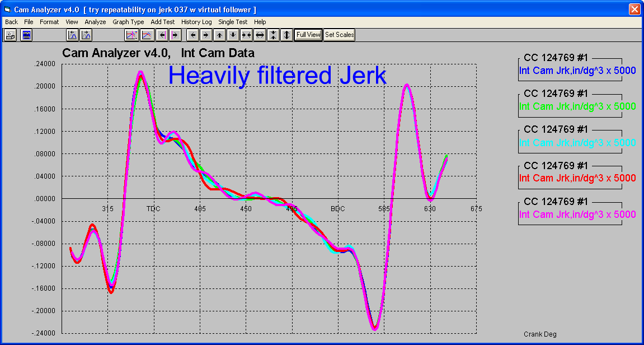Click the plain graph lines toolbar icon
Screen dimensions: 644x345
coord(147,35)
